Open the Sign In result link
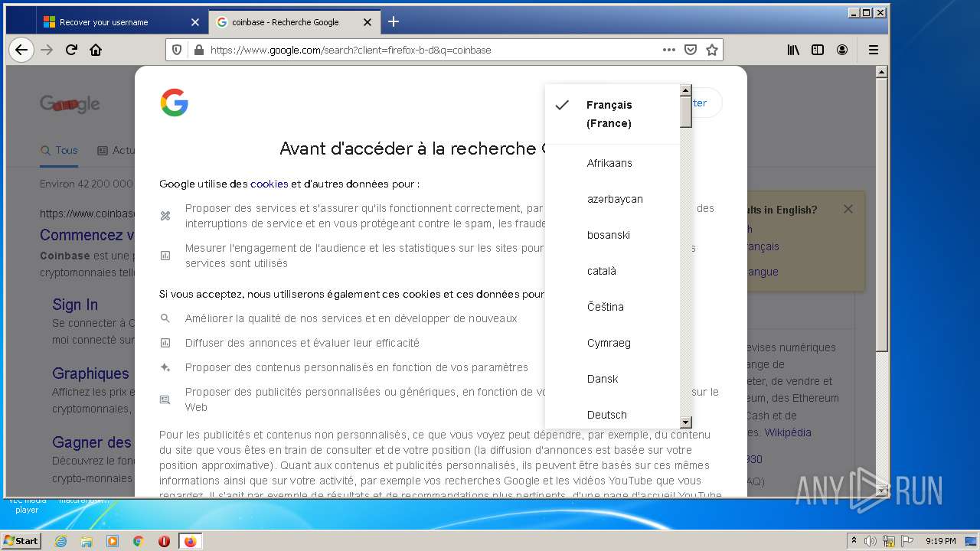 75,305
